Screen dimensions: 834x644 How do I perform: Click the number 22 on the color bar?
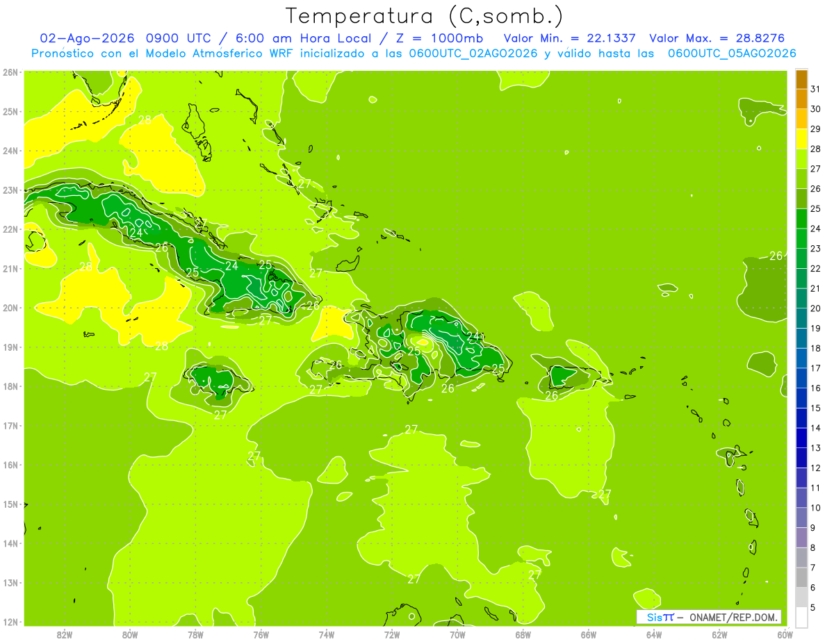tap(815, 268)
